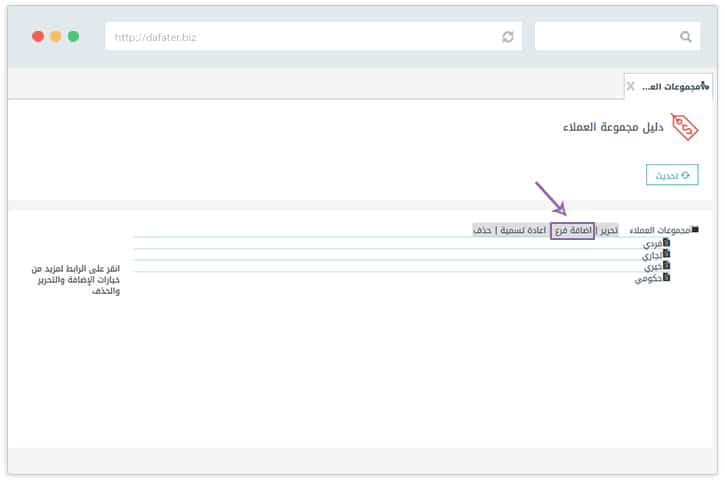The height and width of the screenshot is (485, 725).
Task: Click the file icon beside حكومي
Action: (667, 278)
